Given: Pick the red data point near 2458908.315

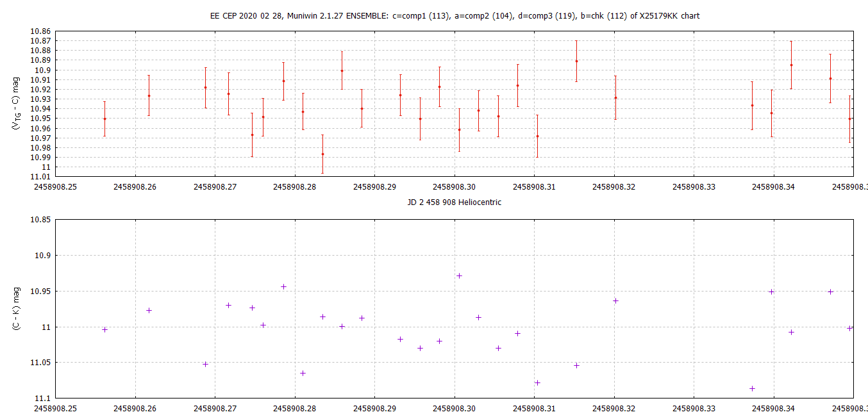Looking at the screenshot, I should click(x=576, y=61).
